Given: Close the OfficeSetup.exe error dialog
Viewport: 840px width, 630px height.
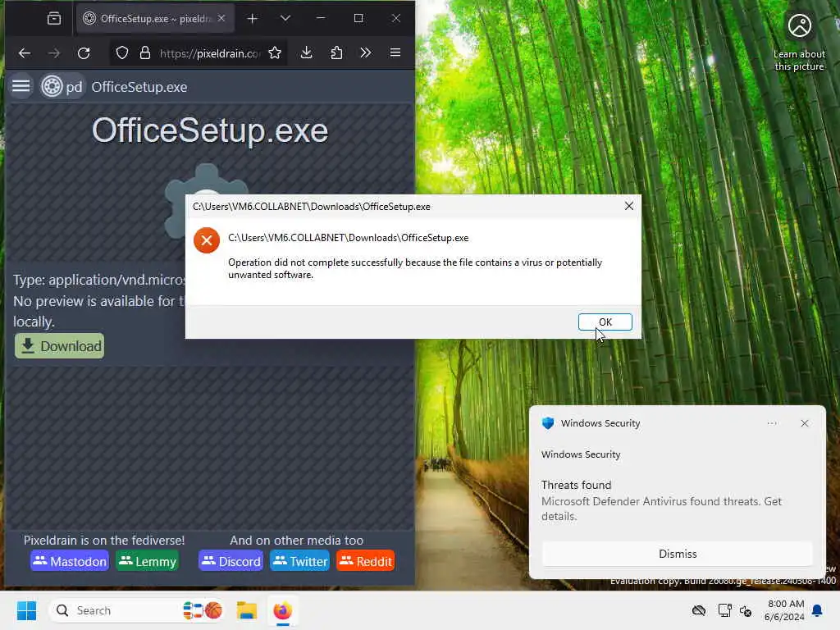Looking at the screenshot, I should point(629,206).
